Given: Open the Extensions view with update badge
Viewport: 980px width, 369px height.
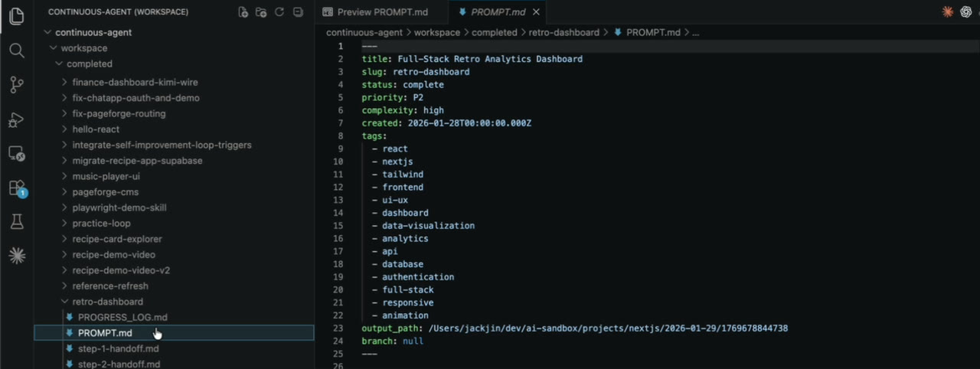Looking at the screenshot, I should pyautogui.click(x=17, y=188).
